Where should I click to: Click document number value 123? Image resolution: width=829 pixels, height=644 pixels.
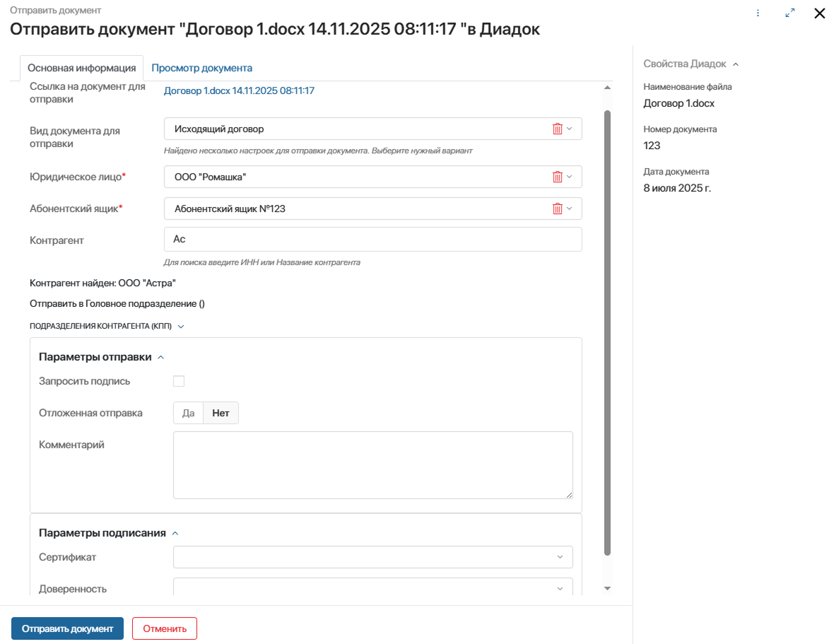pyautogui.click(x=652, y=146)
